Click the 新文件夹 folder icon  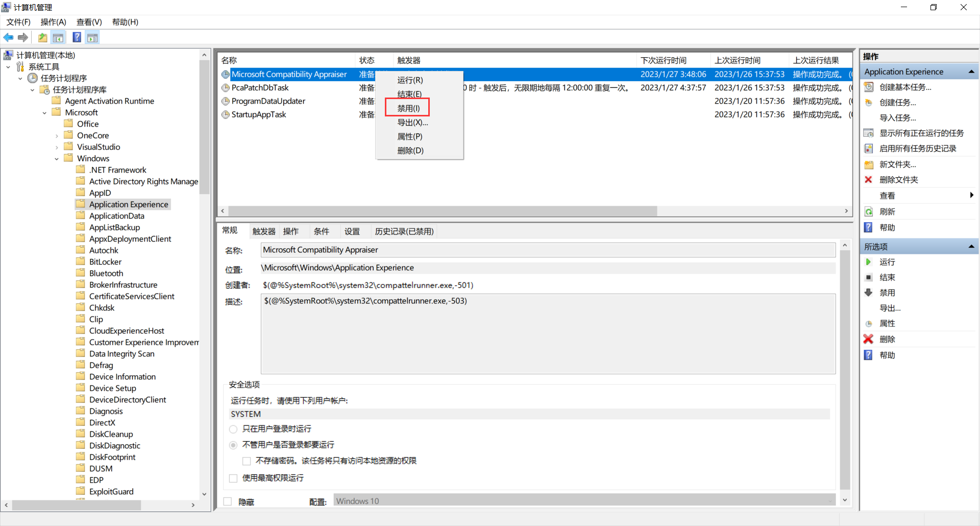(869, 164)
